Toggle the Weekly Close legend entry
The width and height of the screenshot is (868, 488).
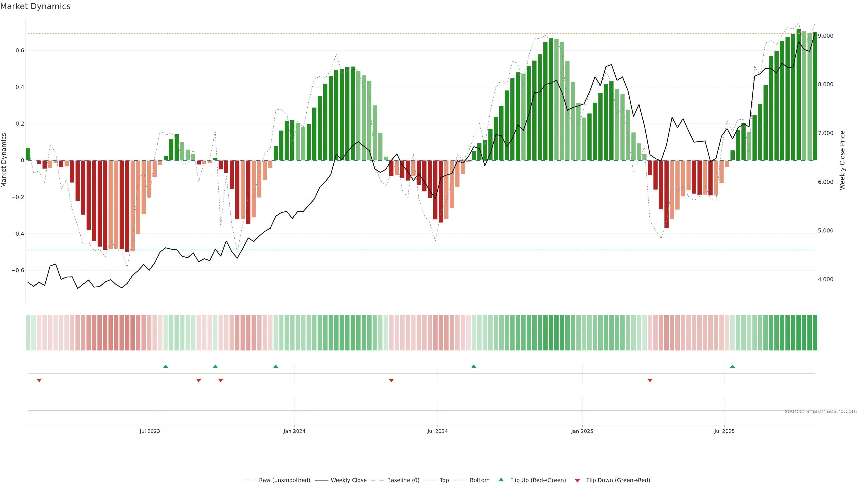[x=348, y=480]
